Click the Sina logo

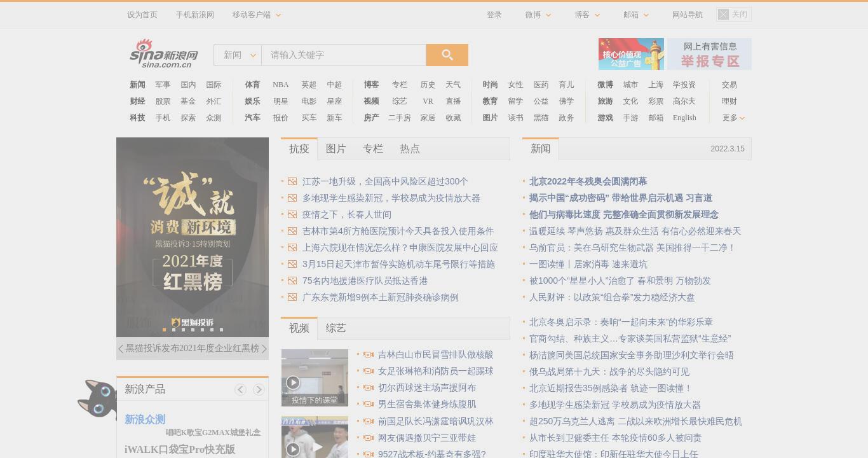pyautogui.click(x=164, y=53)
